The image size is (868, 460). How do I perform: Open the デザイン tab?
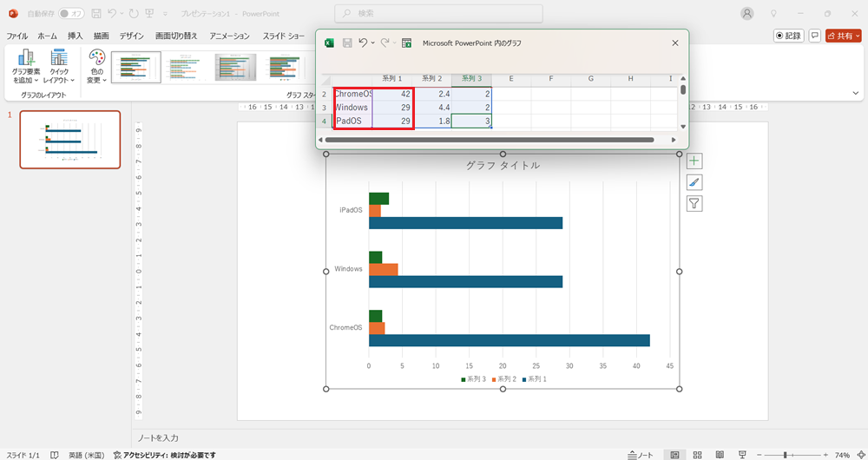pos(132,36)
